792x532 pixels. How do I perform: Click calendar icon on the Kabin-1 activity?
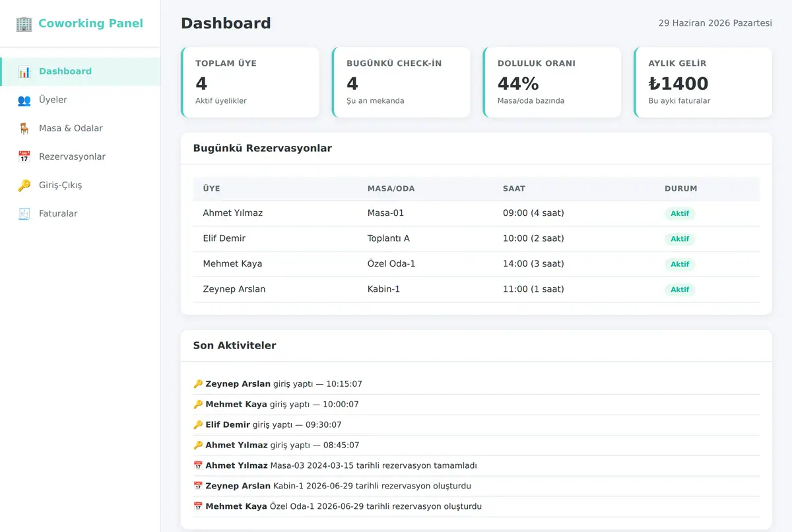(x=198, y=486)
